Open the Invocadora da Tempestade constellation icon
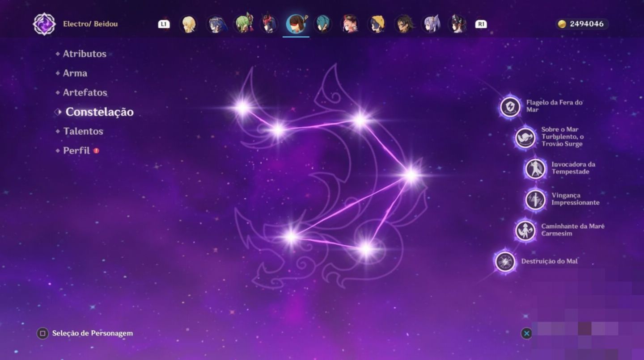 [x=535, y=168]
